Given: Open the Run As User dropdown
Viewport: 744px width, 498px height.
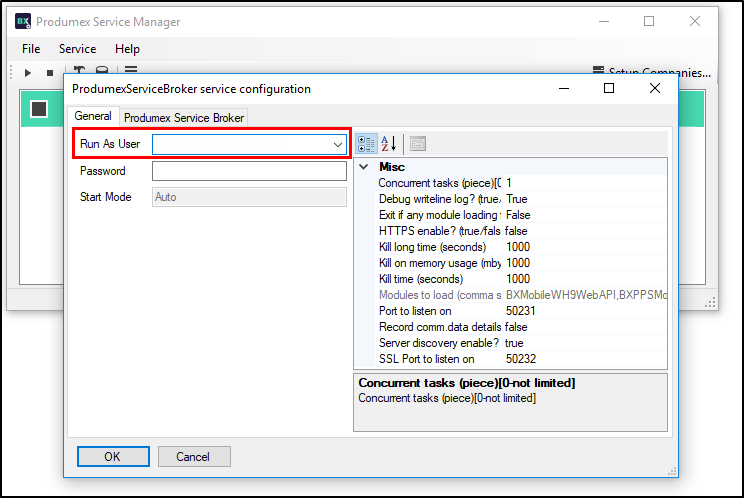Looking at the screenshot, I should (338, 145).
